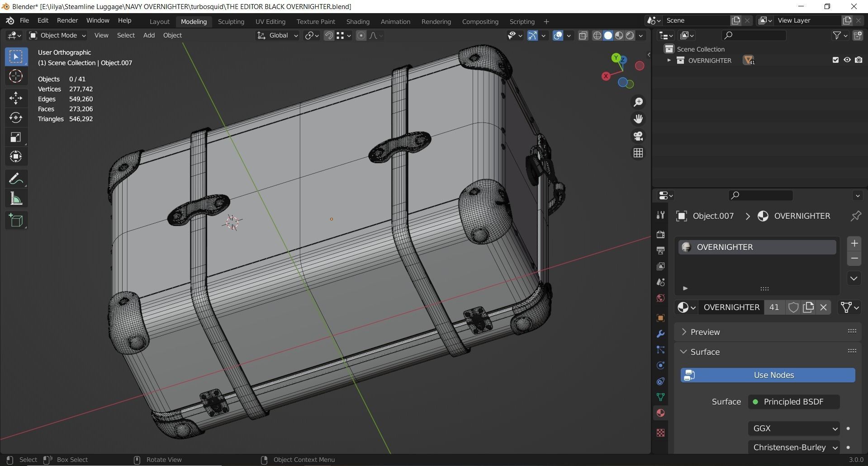Open the GGX distribution dropdown
The image size is (868, 466).
pyautogui.click(x=794, y=428)
